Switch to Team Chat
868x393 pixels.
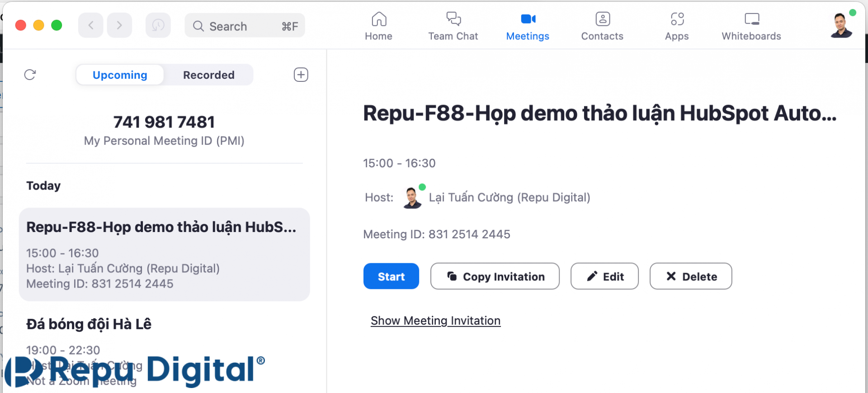[x=453, y=26]
